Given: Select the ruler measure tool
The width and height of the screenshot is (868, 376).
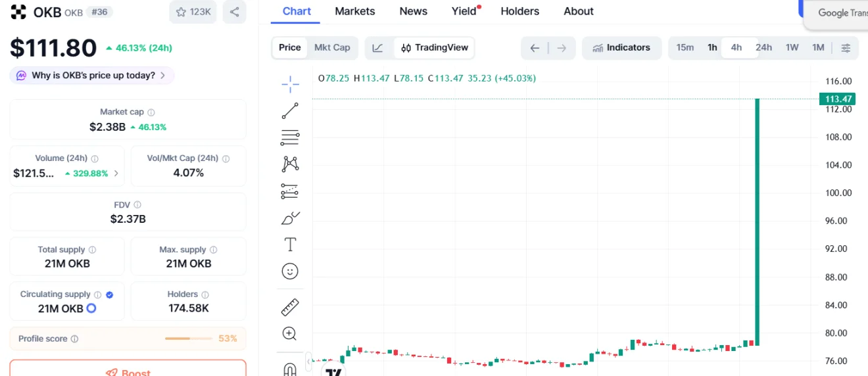Looking at the screenshot, I should pos(290,307).
